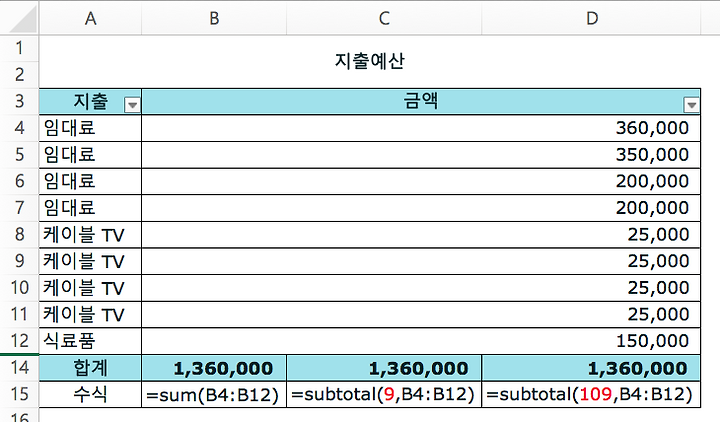The height and width of the screenshot is (422, 720).
Task: Select column A header
Action: click(90, 18)
